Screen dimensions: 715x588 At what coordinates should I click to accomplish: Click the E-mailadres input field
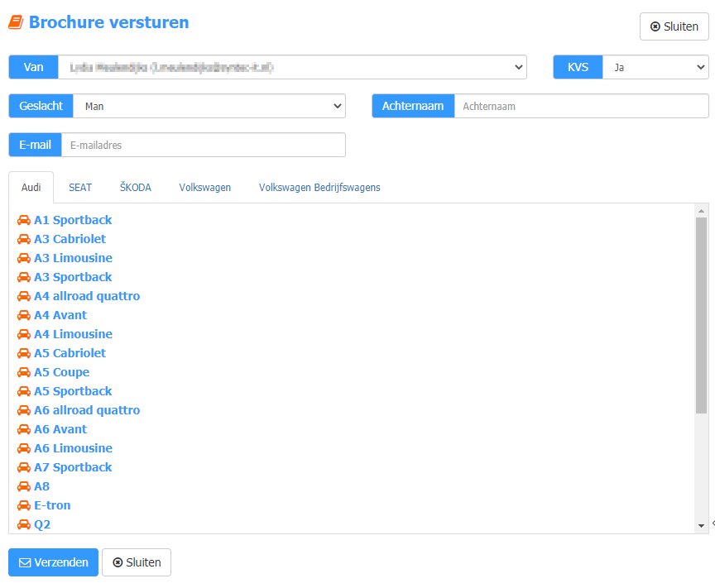(204, 145)
